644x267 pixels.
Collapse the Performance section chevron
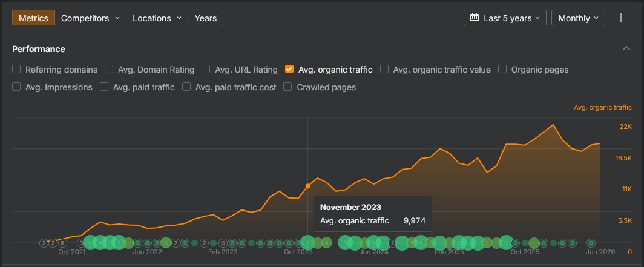pyautogui.click(x=626, y=48)
